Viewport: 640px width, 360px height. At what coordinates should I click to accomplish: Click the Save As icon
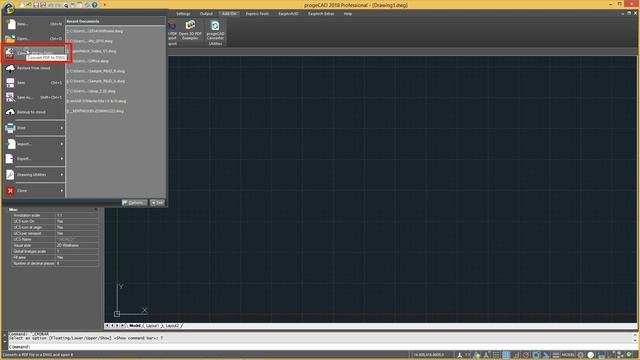pos(10,98)
